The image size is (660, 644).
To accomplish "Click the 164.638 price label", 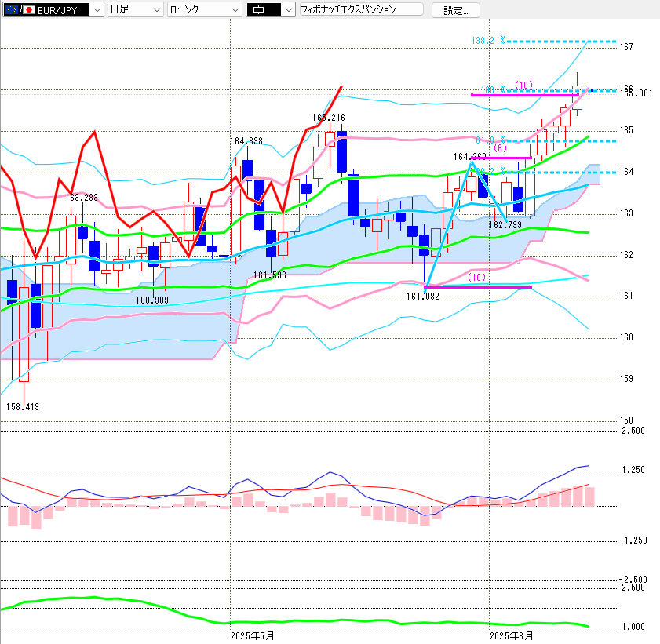I will [246, 141].
